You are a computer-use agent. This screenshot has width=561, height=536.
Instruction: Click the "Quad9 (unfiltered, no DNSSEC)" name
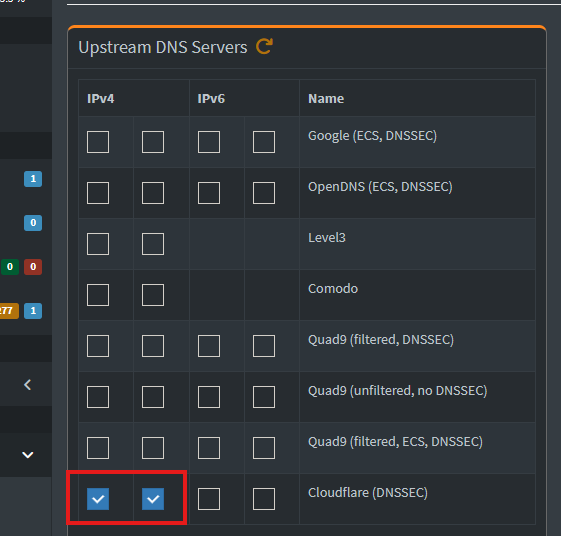[397, 391]
